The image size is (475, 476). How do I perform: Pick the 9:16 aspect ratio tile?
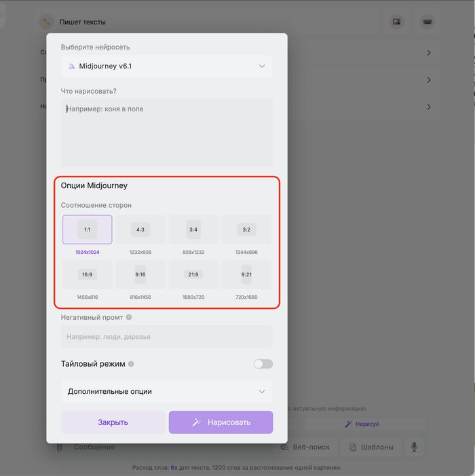(140, 274)
